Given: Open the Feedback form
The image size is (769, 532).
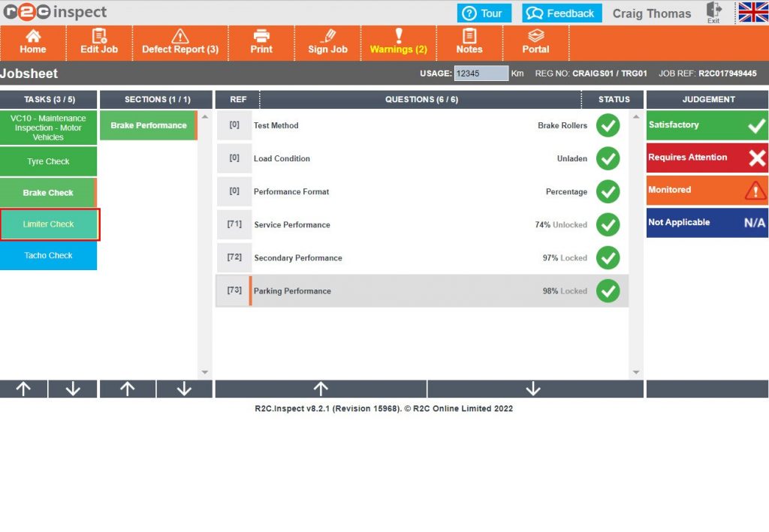Looking at the screenshot, I should 561,13.
